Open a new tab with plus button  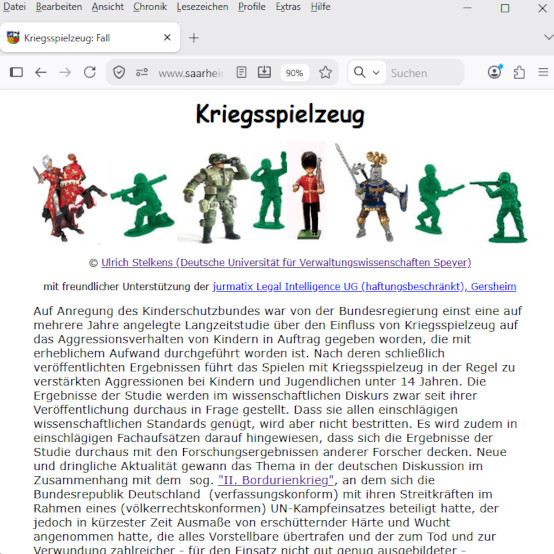point(194,37)
